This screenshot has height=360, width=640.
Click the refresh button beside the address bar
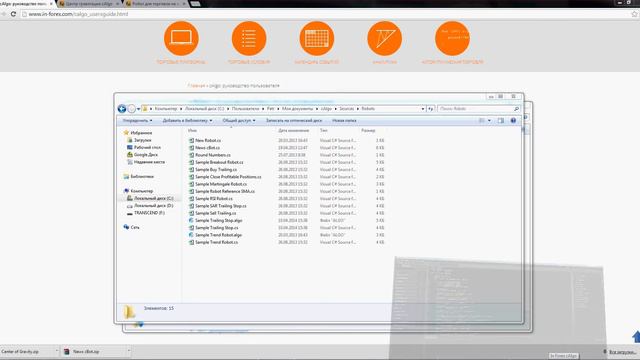[x=431, y=109]
